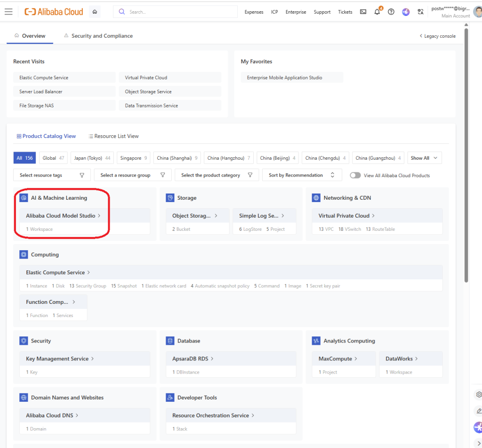This screenshot has width=482, height=448.
Task: Click the AI & Machine Learning category icon
Action: [x=24, y=198]
